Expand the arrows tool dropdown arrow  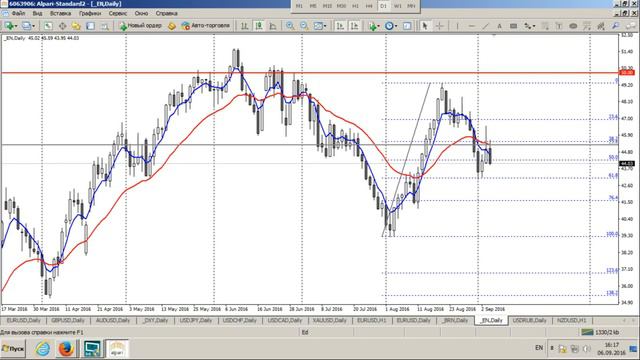(534, 26)
